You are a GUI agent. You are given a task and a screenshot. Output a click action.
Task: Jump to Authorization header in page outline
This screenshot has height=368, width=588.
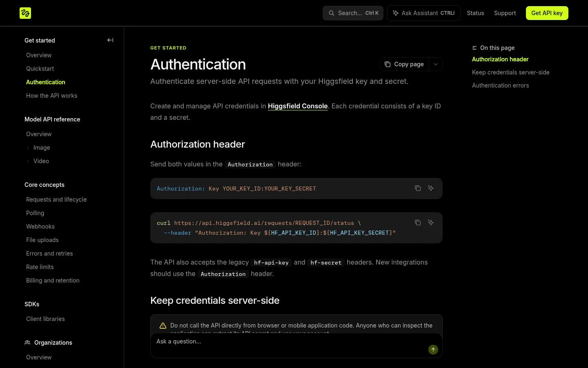click(x=500, y=59)
